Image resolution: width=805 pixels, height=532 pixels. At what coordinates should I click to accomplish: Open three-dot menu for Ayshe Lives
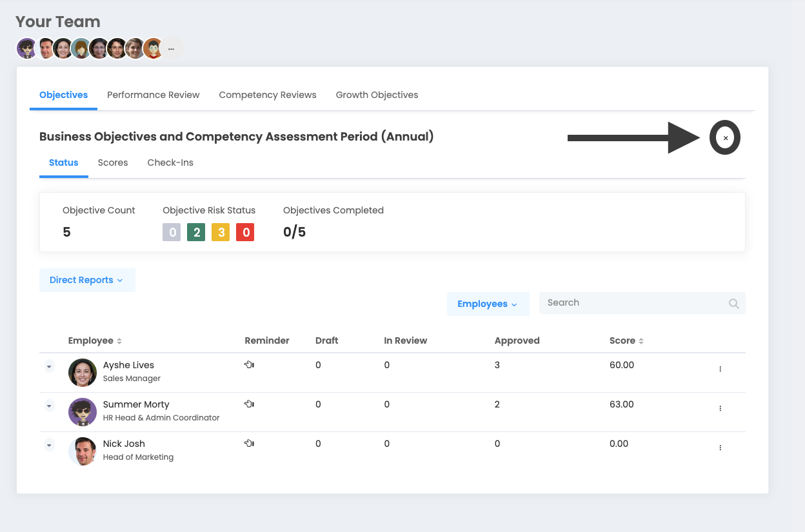pyautogui.click(x=720, y=369)
